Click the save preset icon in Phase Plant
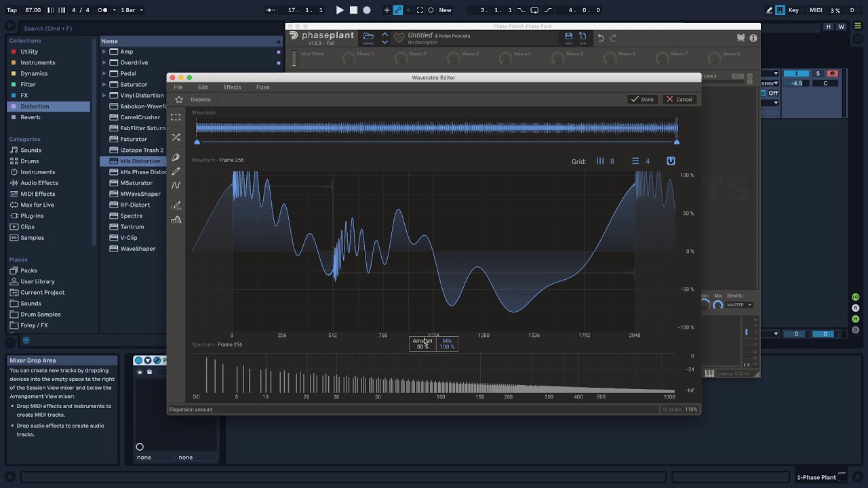This screenshot has width=868, height=488. [x=569, y=37]
